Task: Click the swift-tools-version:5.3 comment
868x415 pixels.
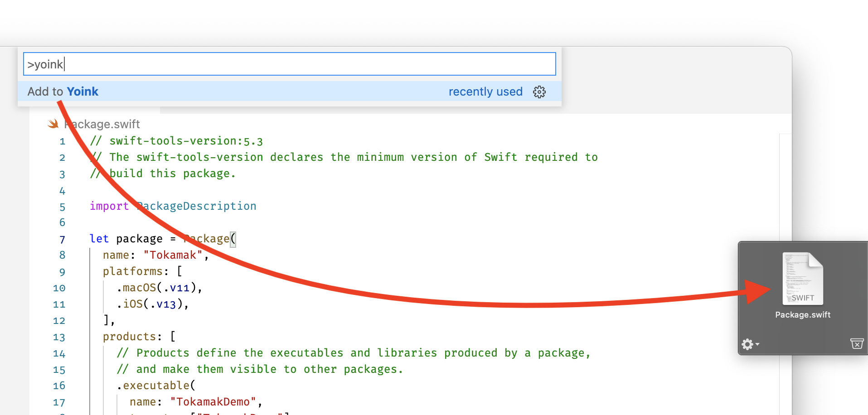Action: coord(176,141)
